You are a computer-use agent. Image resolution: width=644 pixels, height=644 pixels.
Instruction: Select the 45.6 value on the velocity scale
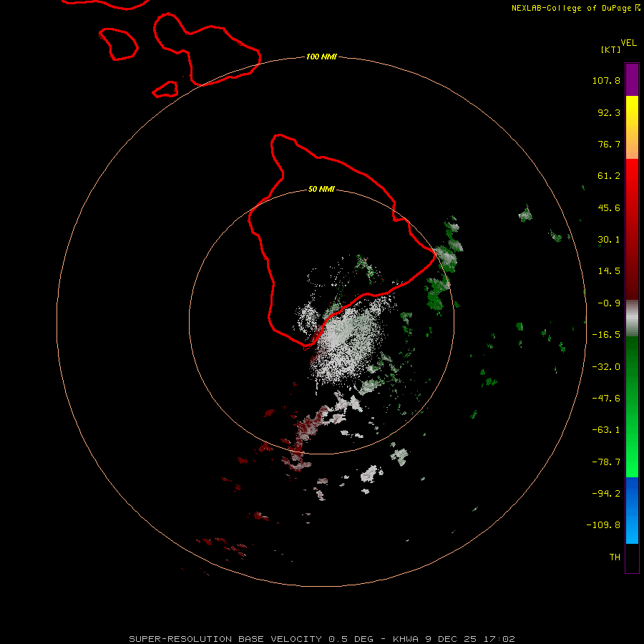(x=609, y=208)
